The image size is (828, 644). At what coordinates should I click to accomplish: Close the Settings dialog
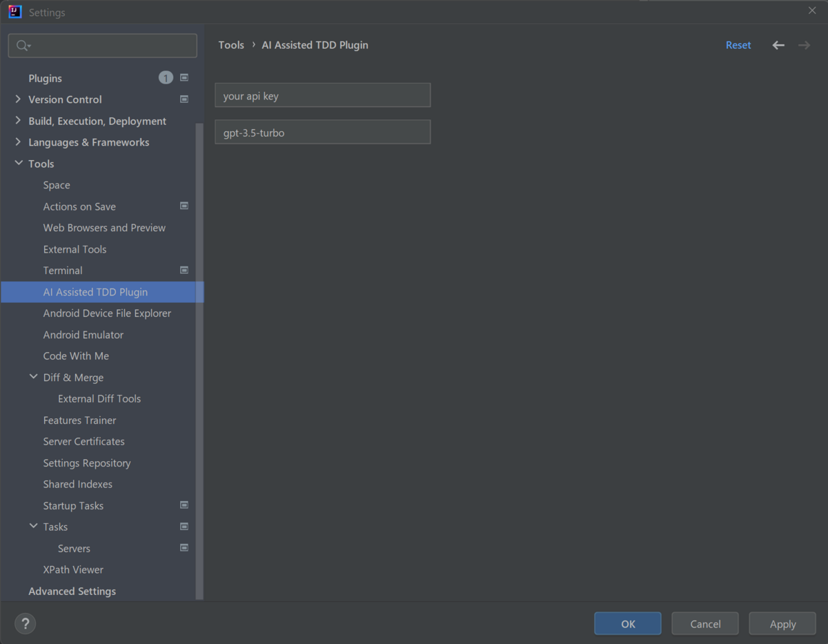[812, 10]
